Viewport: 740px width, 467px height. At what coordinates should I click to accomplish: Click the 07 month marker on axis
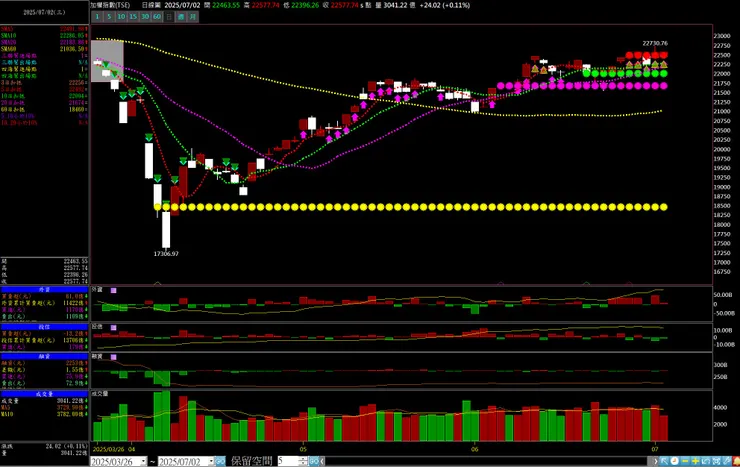(655, 449)
